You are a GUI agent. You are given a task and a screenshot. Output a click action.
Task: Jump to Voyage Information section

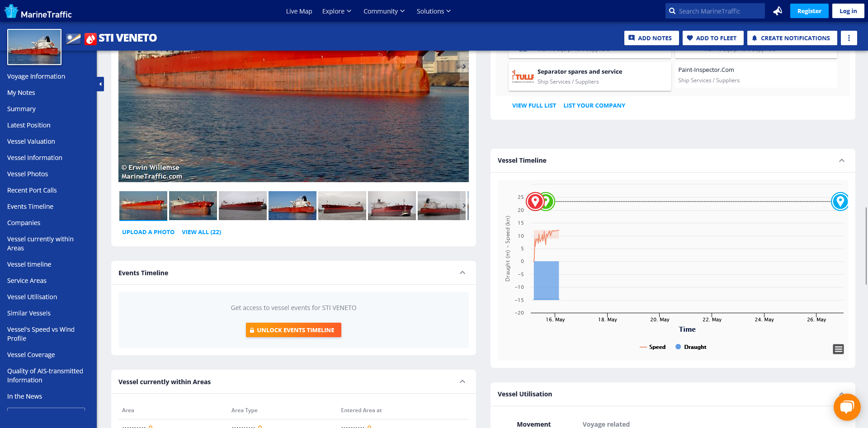(36, 76)
